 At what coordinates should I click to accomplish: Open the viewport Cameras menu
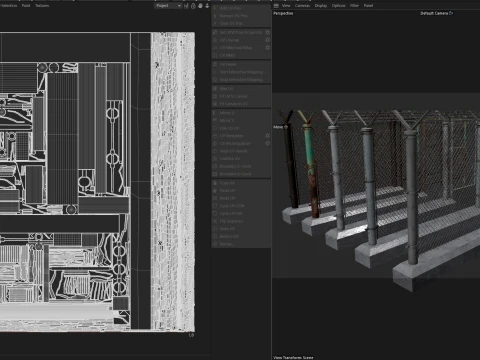coord(302,6)
